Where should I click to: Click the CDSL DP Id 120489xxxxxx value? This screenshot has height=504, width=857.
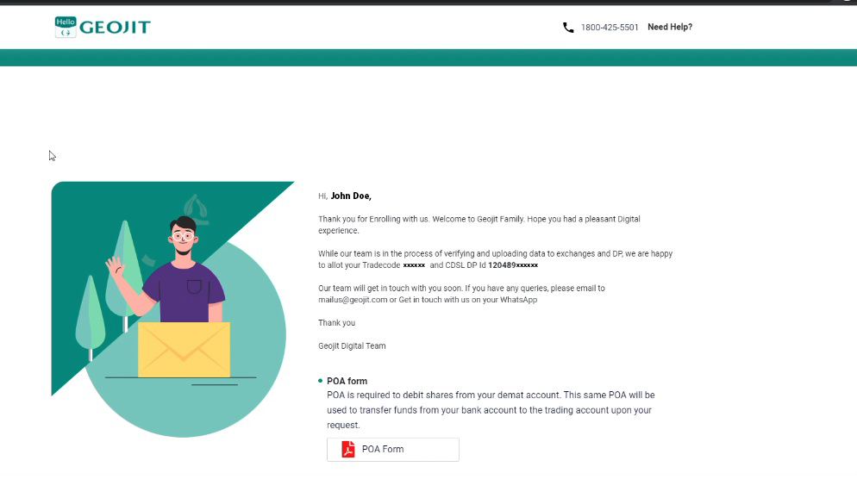point(513,265)
